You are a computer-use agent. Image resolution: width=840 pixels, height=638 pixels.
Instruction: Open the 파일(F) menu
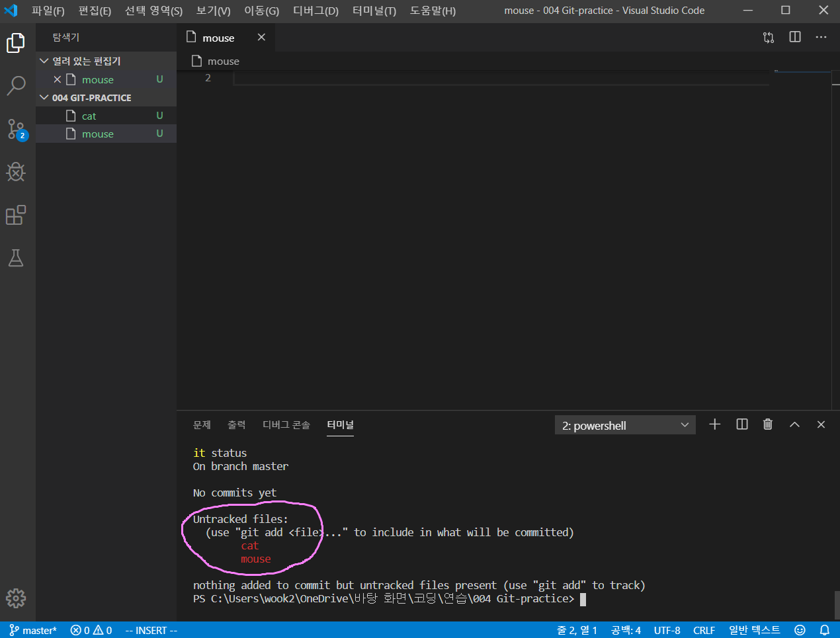(x=48, y=11)
